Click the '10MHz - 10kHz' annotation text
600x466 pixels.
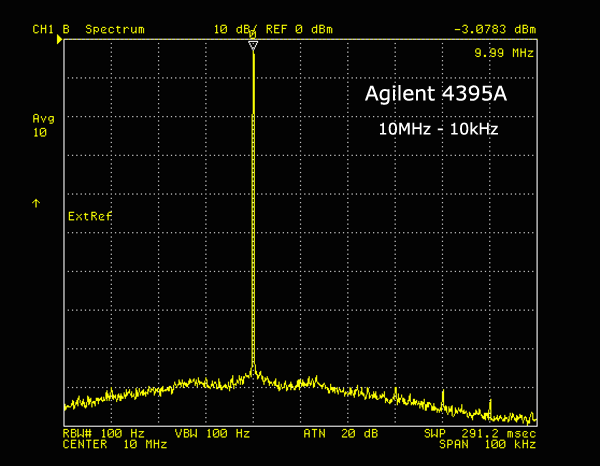pos(438,129)
